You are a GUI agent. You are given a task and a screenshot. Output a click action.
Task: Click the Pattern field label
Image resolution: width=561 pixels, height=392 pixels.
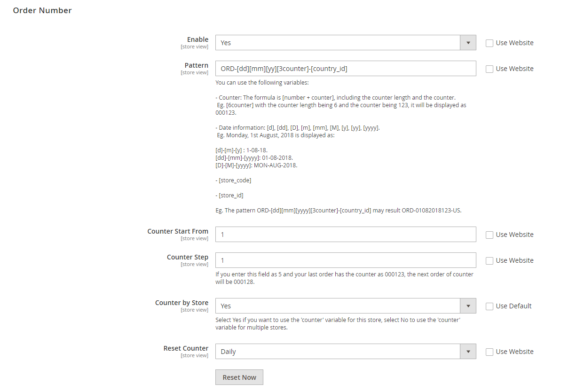coord(196,65)
